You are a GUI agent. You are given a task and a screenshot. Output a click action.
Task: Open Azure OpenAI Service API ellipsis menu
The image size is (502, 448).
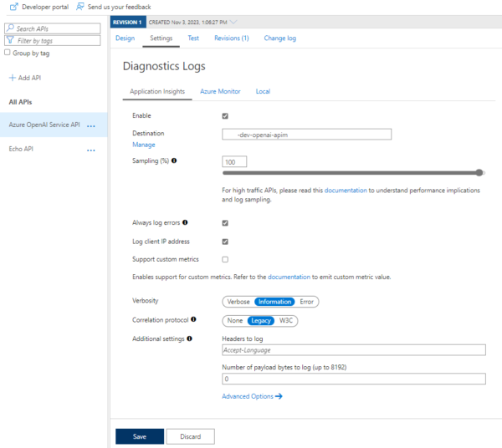tap(91, 126)
